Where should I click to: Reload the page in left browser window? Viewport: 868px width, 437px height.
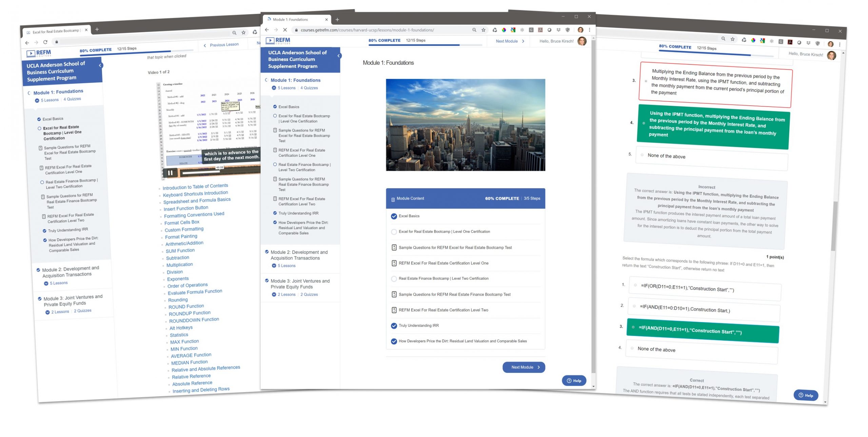pos(45,42)
